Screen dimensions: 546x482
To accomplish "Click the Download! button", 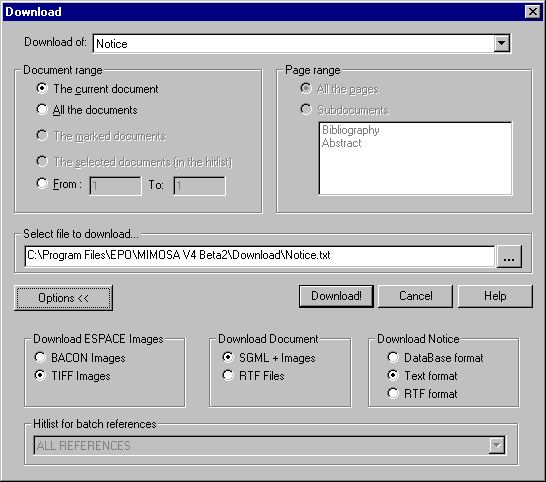I will (x=336, y=296).
